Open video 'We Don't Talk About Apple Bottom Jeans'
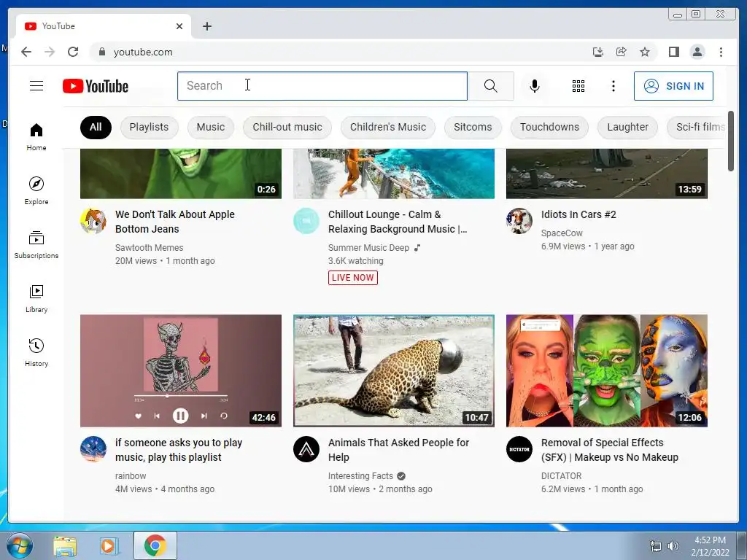Screen dimensions: 747x560 pos(175,222)
